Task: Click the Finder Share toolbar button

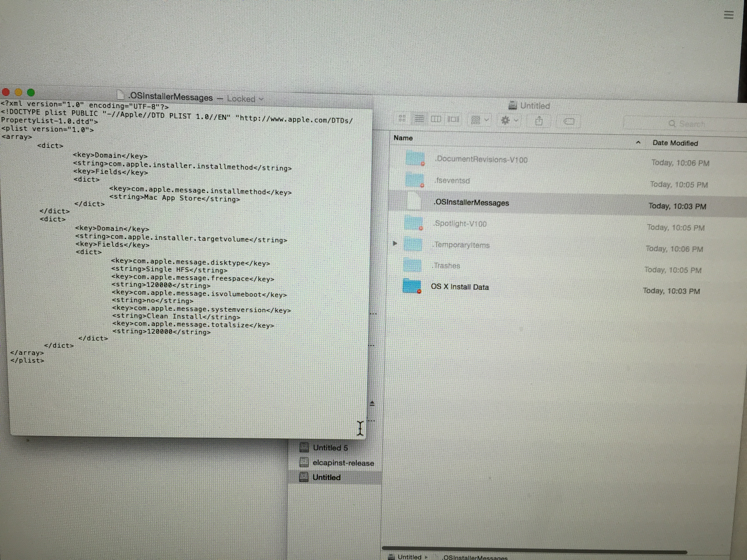Action: click(539, 121)
